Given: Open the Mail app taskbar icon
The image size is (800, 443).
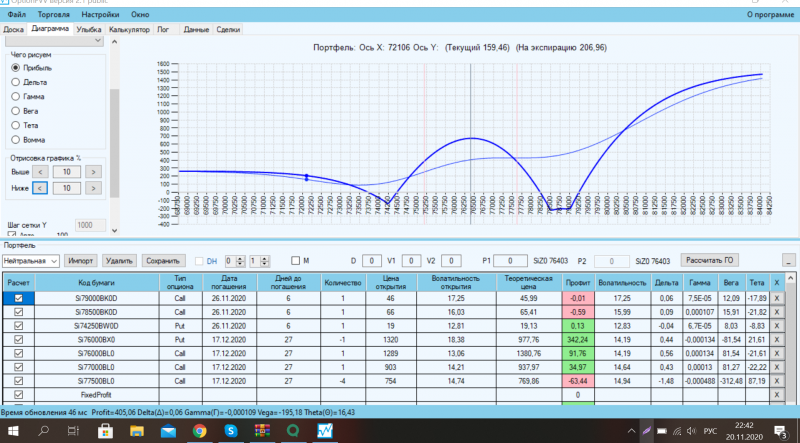Looking at the screenshot, I should click(168, 431).
